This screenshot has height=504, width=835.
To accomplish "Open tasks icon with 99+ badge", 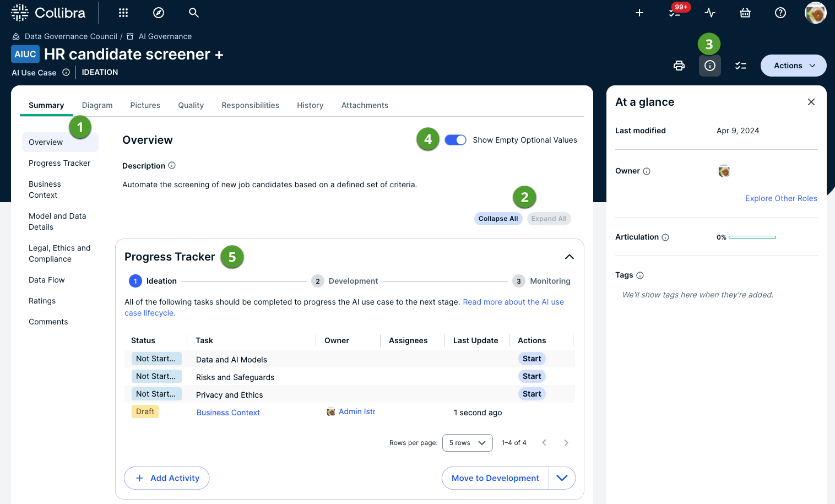I will 675,13.
